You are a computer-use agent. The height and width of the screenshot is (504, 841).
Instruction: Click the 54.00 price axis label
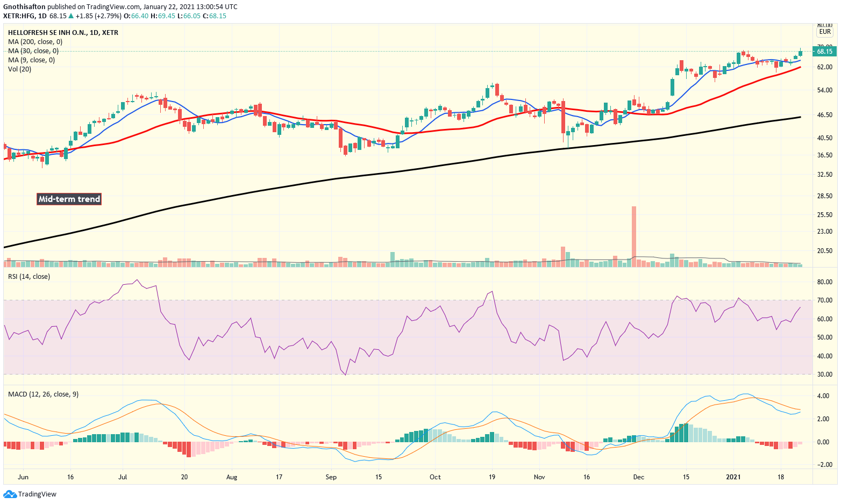click(825, 90)
